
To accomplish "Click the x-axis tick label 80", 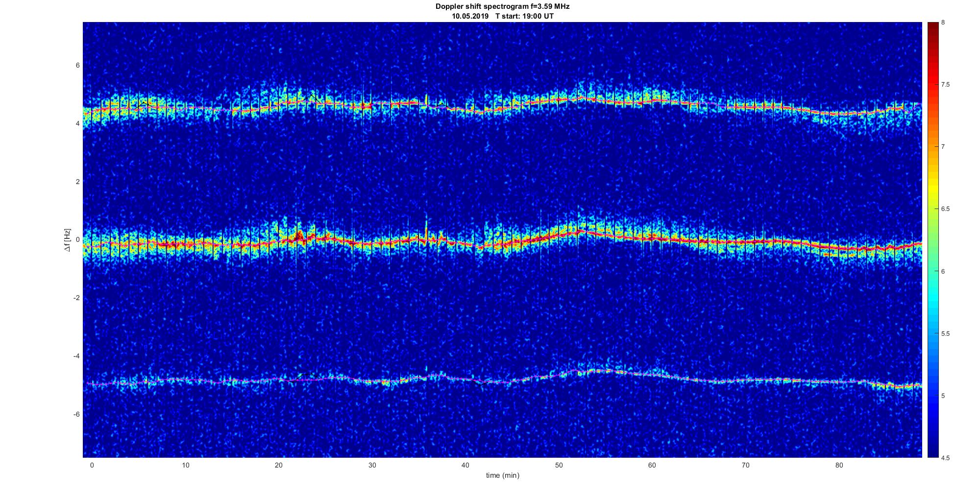I will click(839, 465).
